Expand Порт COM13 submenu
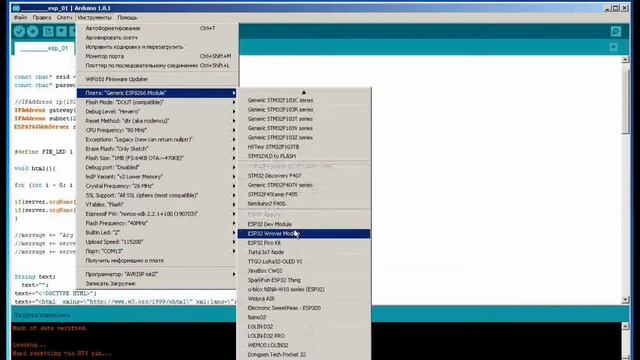This screenshot has height=360, width=640. [x=157, y=251]
